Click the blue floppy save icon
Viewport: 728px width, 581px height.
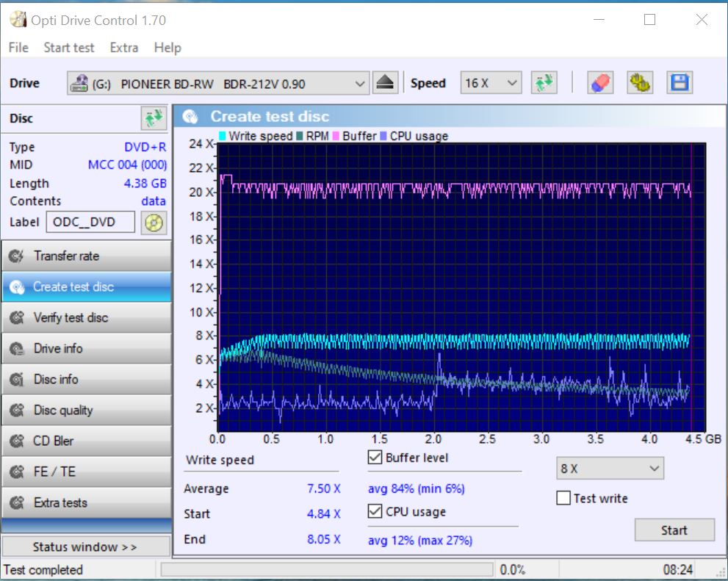[x=680, y=83]
